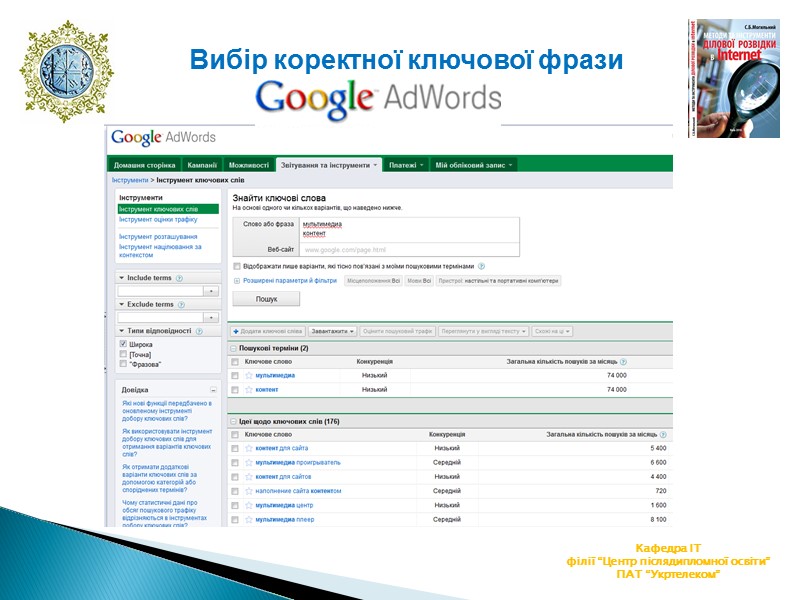Star the мультимедиа плеер keyword
Screen dimensions: 800x600
click(248, 520)
